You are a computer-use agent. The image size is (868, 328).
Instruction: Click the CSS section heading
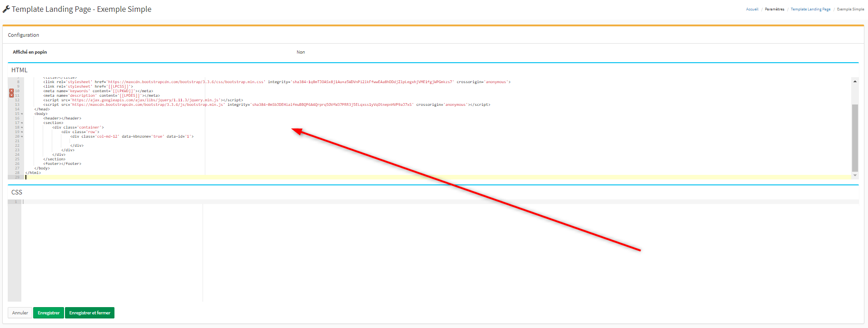coord(17,192)
